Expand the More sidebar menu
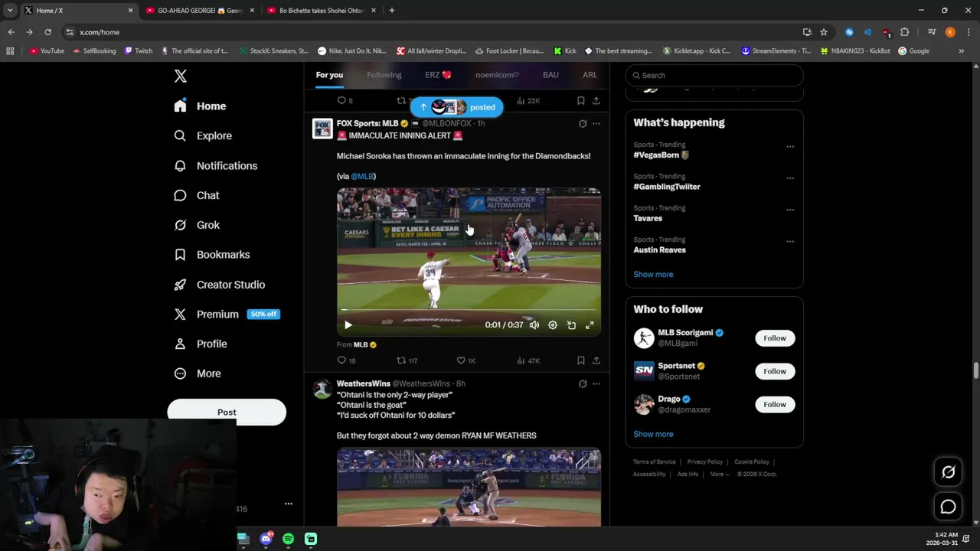The width and height of the screenshot is (980, 551). pos(198,373)
